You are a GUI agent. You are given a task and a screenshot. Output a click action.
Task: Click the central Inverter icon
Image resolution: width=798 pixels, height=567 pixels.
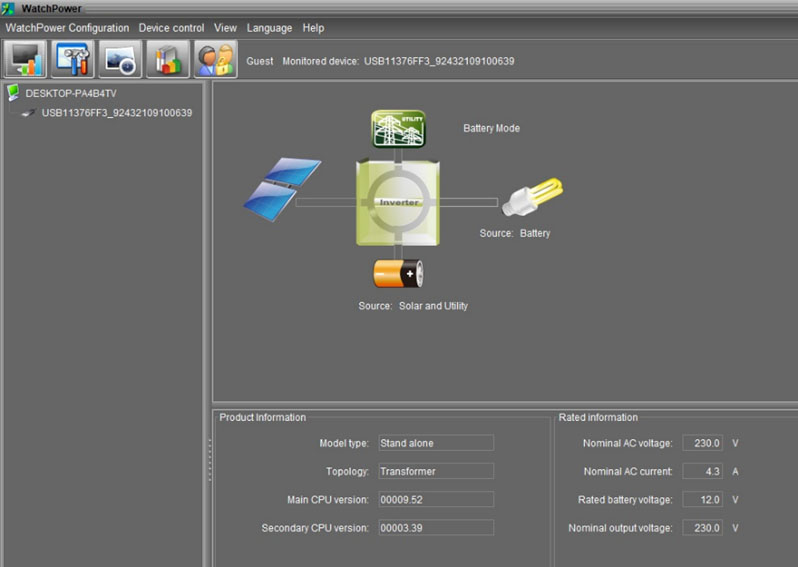click(x=398, y=202)
